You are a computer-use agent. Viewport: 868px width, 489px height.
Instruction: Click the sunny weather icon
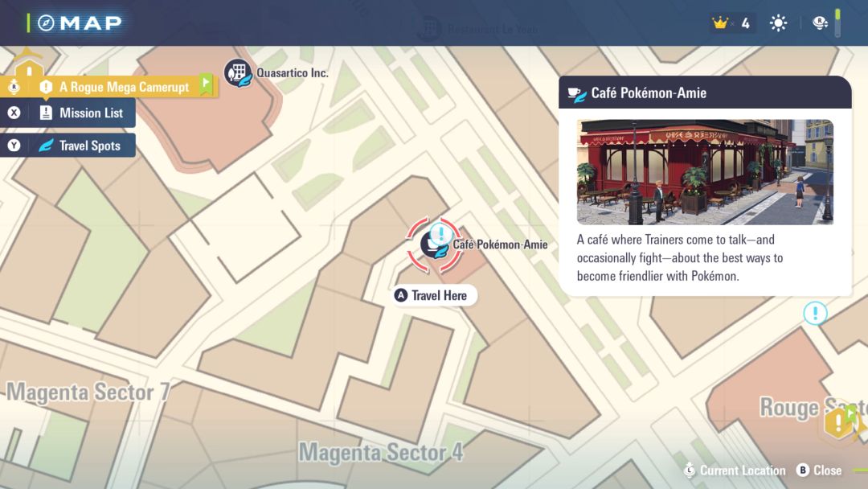coord(777,23)
